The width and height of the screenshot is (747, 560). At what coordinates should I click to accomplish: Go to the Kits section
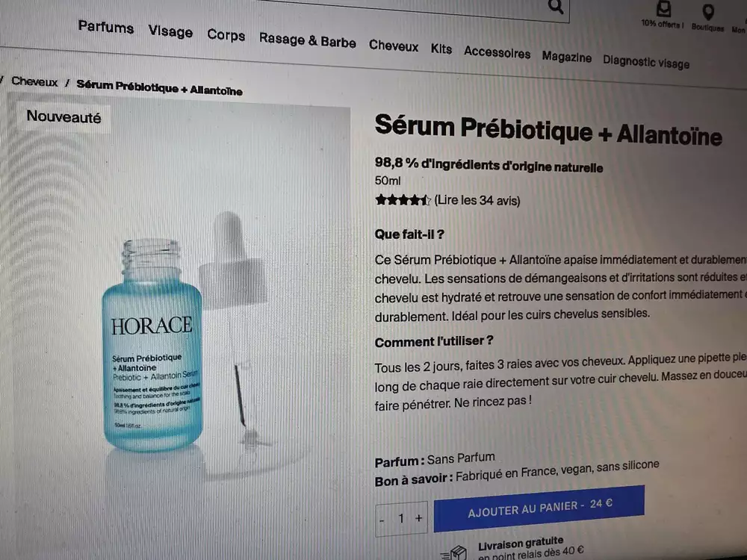(x=441, y=49)
